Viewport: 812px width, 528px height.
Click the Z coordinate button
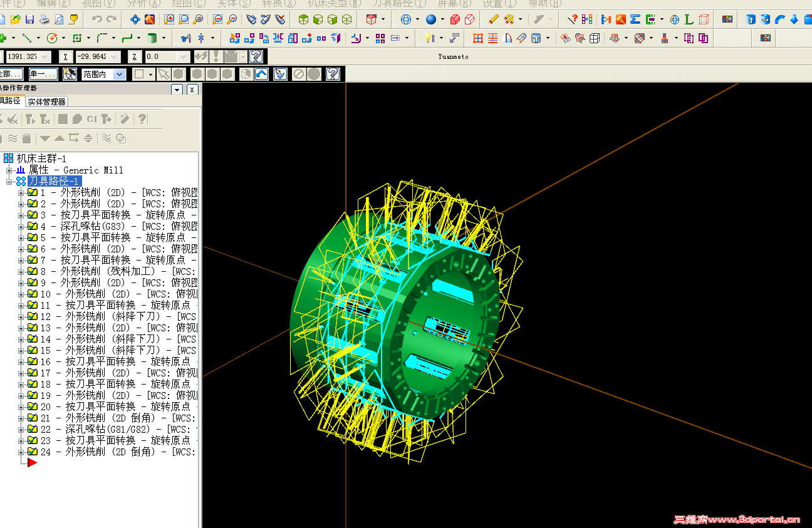point(135,57)
